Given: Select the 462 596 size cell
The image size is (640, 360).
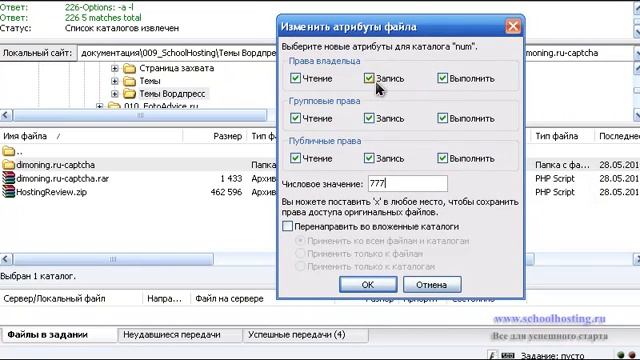Looking at the screenshot, I should click(x=226, y=192).
